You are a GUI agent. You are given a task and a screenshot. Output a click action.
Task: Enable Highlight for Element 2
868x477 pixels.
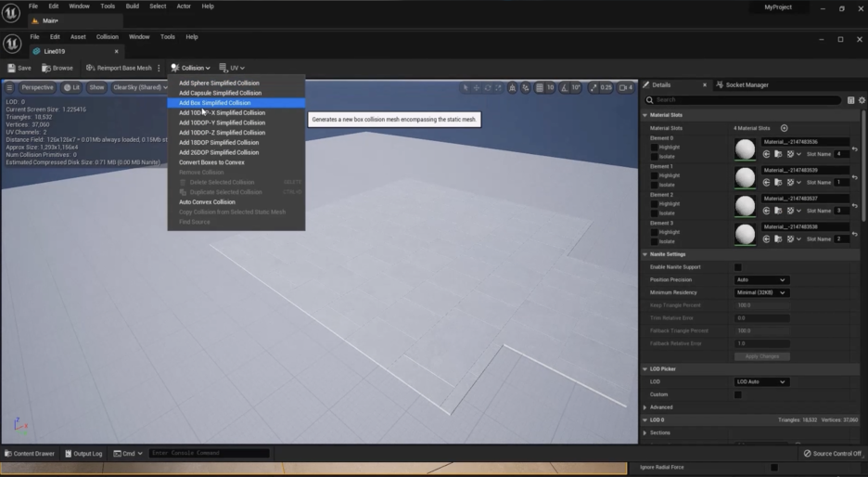click(654, 204)
